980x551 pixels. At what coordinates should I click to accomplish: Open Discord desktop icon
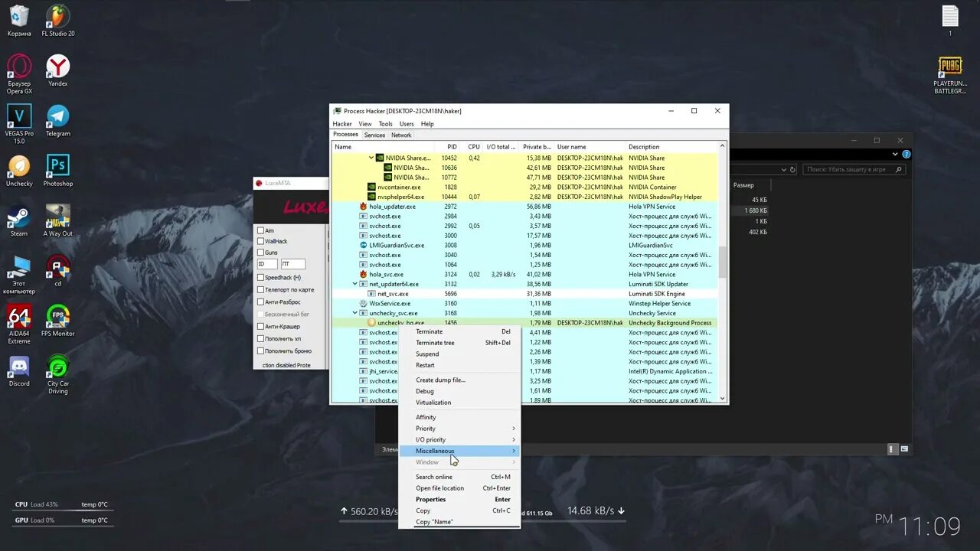click(19, 370)
